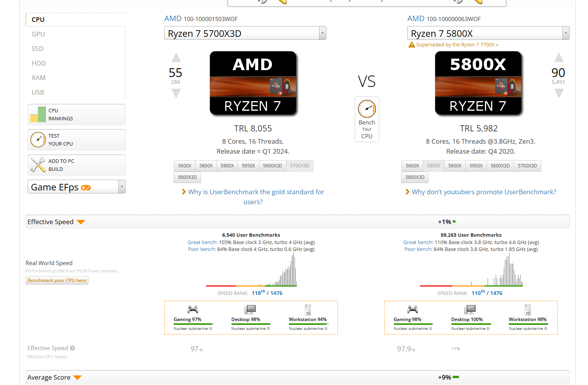The height and width of the screenshot is (385, 588).
Task: Click Add to PC Build tools icon
Action: 38,165
